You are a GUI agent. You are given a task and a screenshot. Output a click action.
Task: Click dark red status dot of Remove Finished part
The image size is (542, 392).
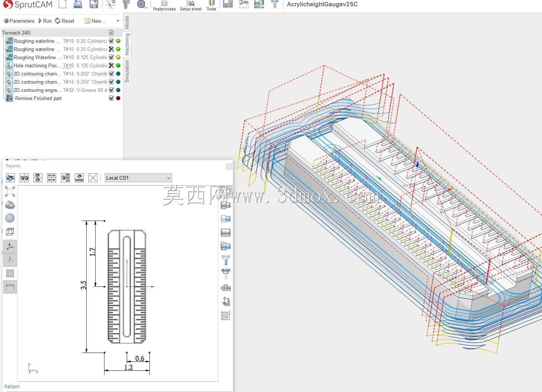(118, 98)
